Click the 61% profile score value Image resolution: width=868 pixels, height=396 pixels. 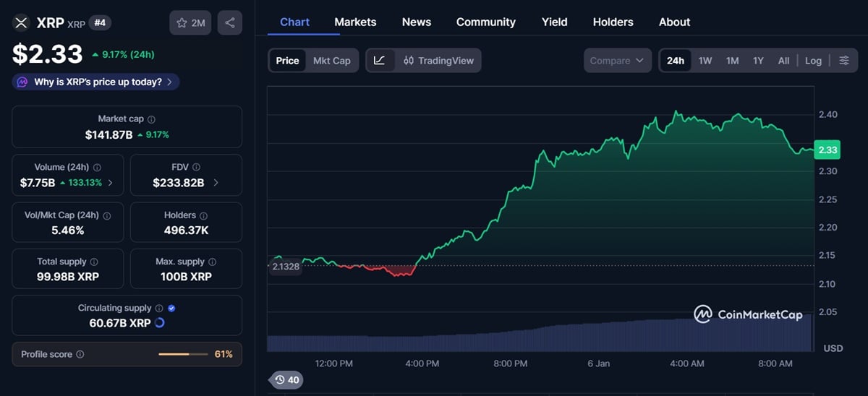224,354
